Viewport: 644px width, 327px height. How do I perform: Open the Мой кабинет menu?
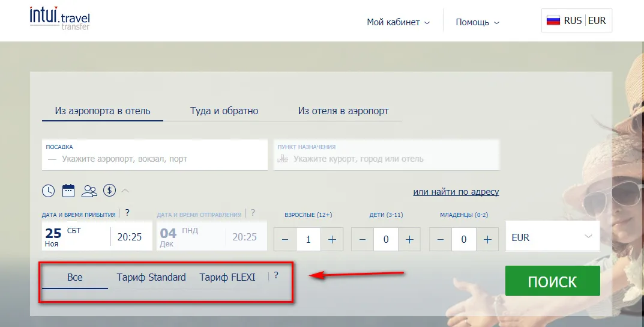pos(398,22)
